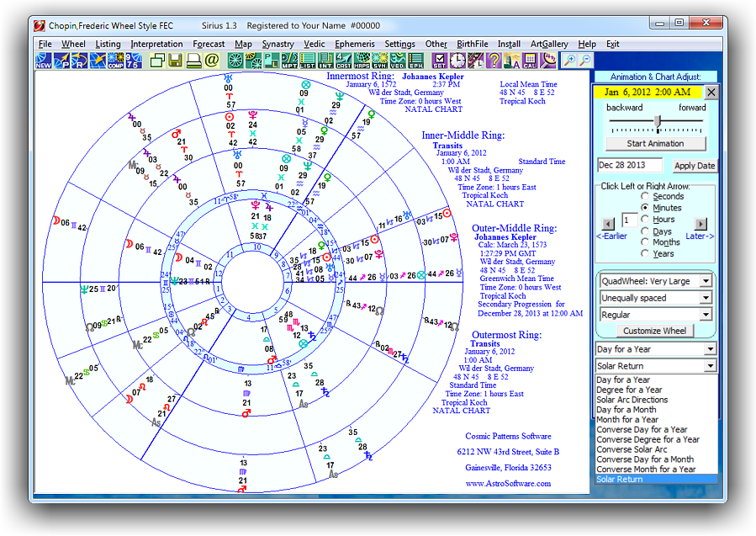This screenshot has width=756, height=536.
Task: Open the Regular style dropdown
Action: click(656, 315)
